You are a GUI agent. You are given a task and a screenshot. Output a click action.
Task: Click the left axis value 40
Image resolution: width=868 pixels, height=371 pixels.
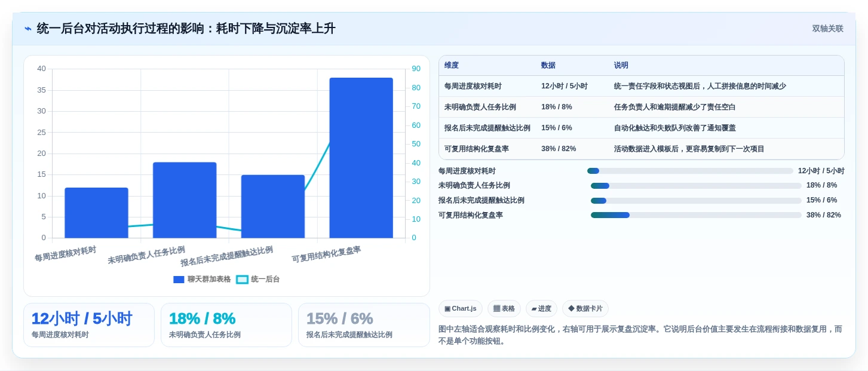[x=41, y=69]
